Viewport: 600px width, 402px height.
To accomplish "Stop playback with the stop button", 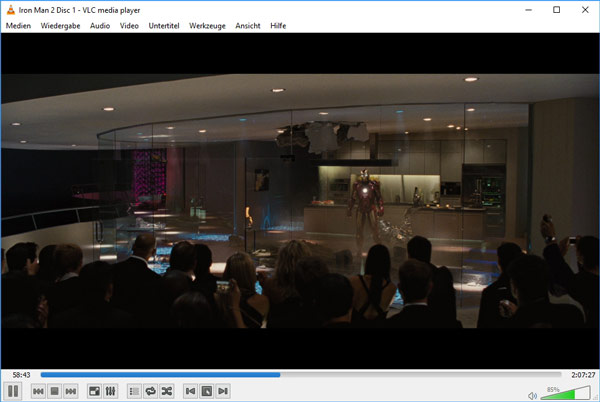I will [x=54, y=391].
